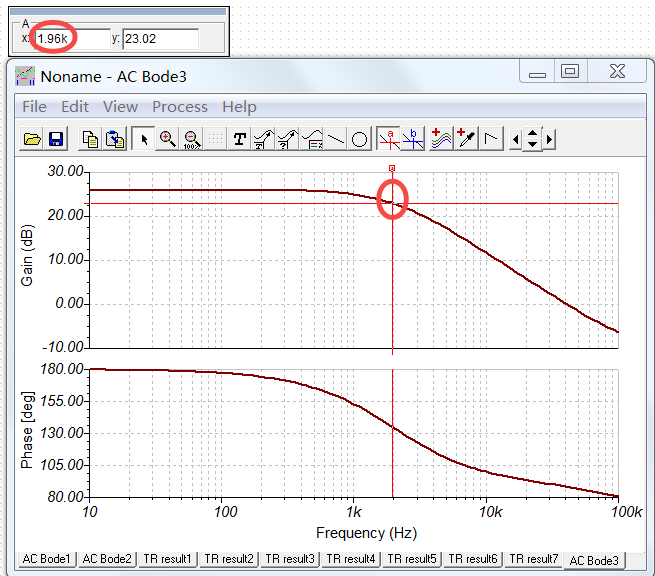This screenshot has height=576, width=655.
Task: Click the cursor A marker handle above plot
Action: point(392,167)
